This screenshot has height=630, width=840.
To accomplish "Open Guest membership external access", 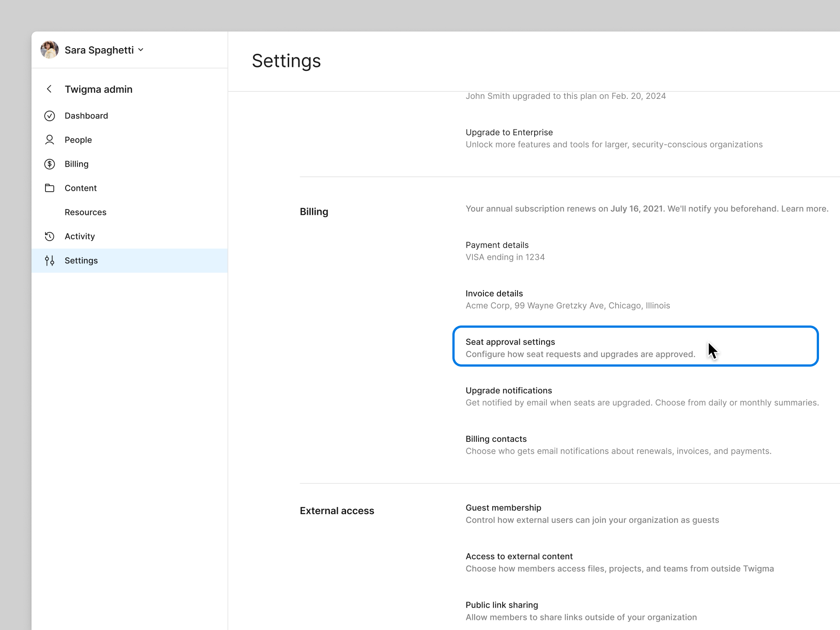I will 503,507.
